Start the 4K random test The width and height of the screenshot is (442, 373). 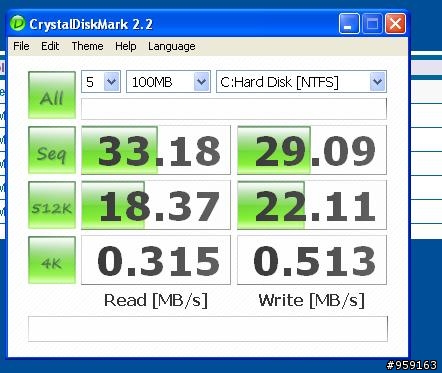(52, 260)
